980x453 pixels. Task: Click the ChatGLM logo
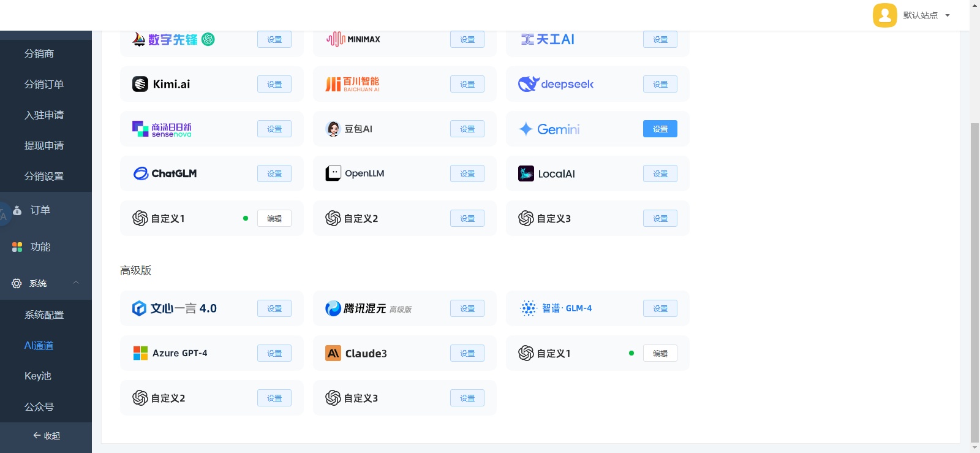pyautogui.click(x=165, y=173)
